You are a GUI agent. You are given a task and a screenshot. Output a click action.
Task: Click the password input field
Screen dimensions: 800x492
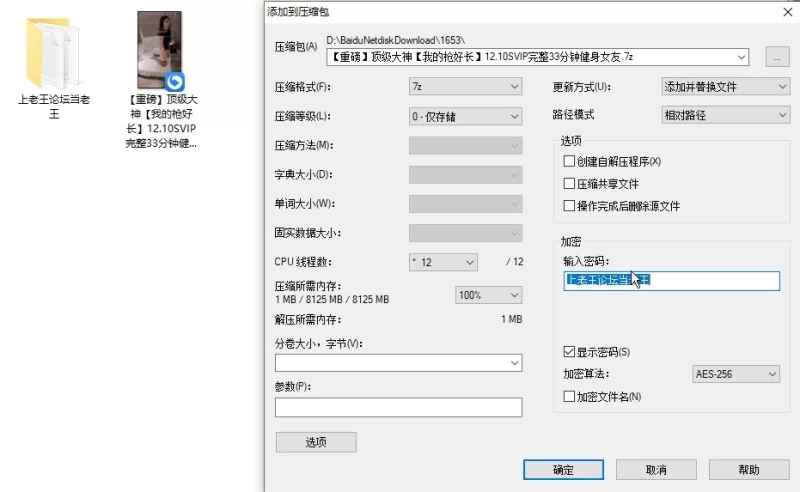tap(671, 281)
